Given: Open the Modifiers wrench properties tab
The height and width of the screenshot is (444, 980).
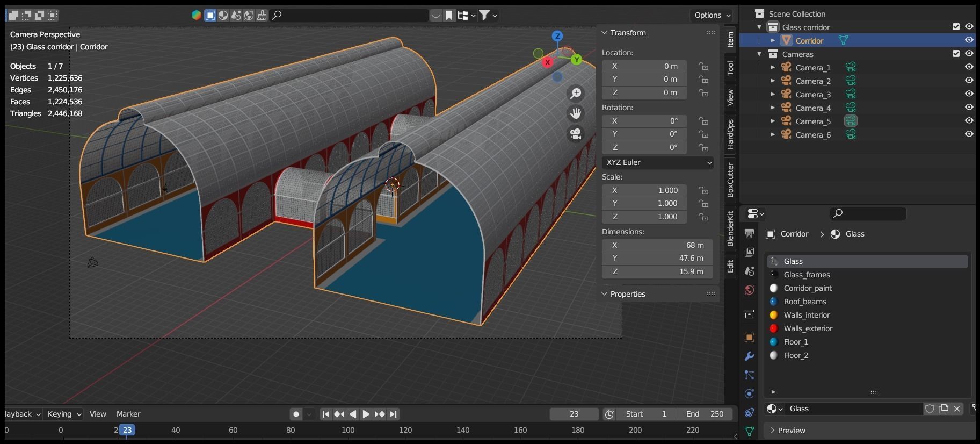Looking at the screenshot, I should [x=749, y=356].
